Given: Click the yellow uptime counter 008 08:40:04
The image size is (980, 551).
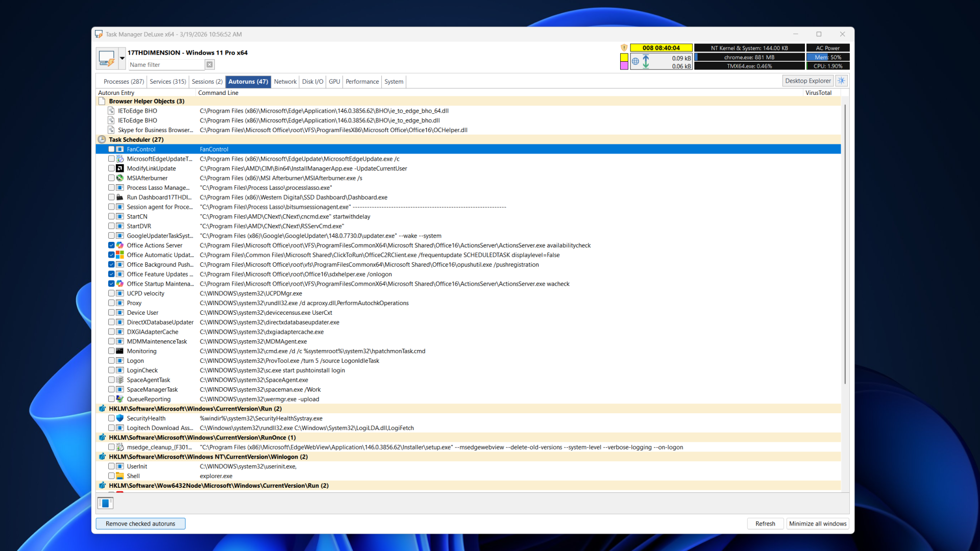Looking at the screenshot, I should coord(661,48).
